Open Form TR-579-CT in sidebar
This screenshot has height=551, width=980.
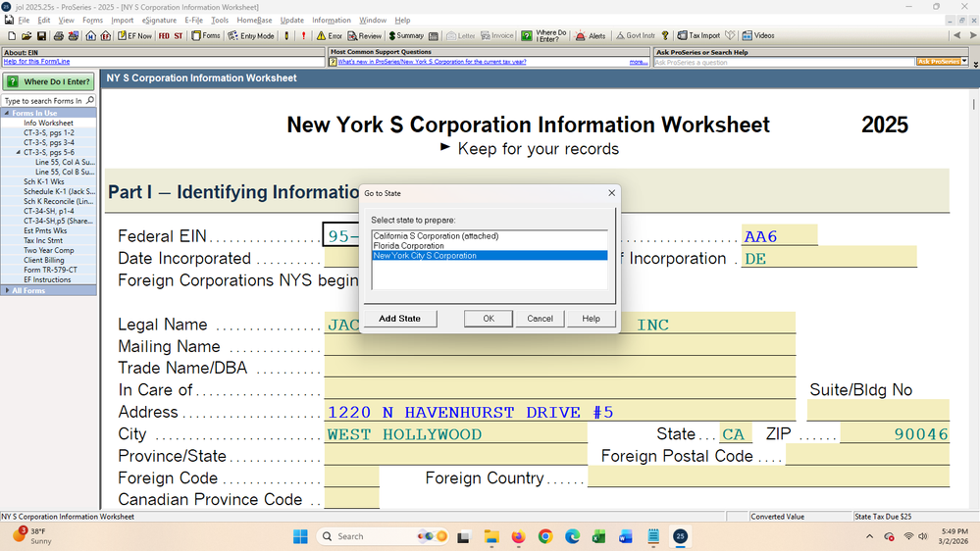point(50,270)
